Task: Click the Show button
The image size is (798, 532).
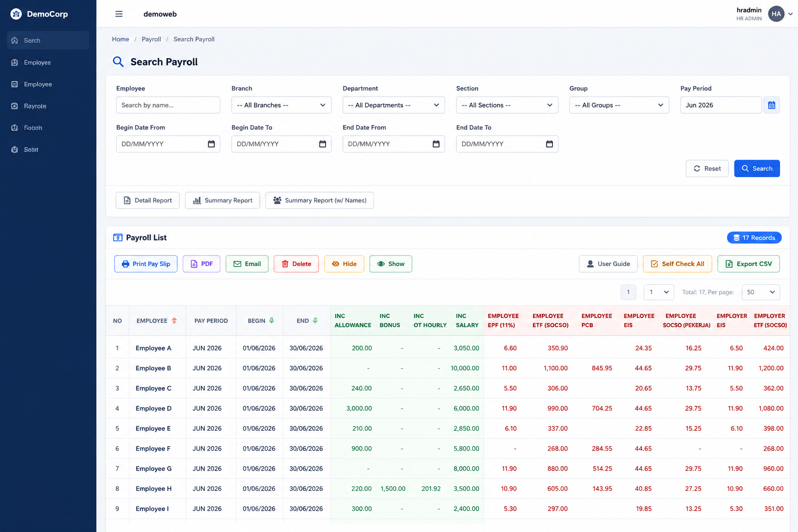Action: 391,264
